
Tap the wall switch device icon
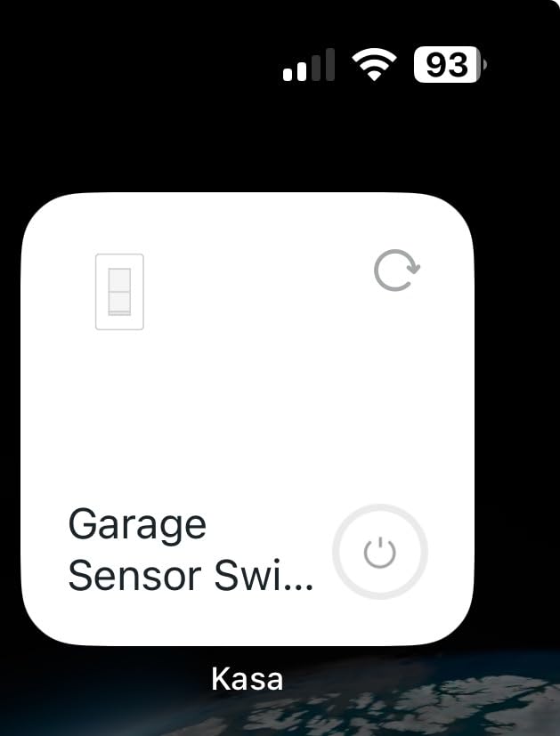point(119,292)
